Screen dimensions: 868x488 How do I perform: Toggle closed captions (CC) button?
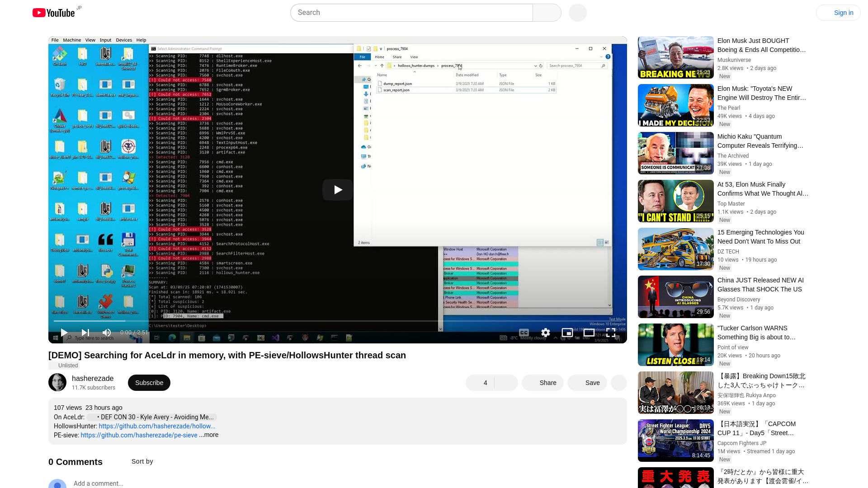tap(524, 333)
